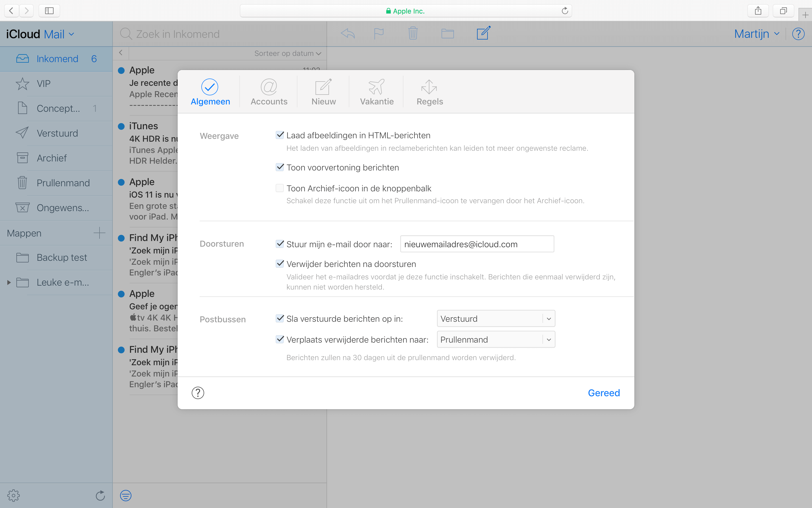
Task: Move the message with the toolbar folder icon
Action: 448,34
